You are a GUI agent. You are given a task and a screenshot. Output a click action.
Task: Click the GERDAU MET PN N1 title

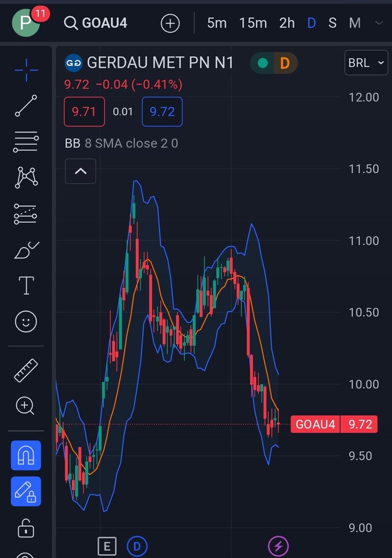click(160, 63)
